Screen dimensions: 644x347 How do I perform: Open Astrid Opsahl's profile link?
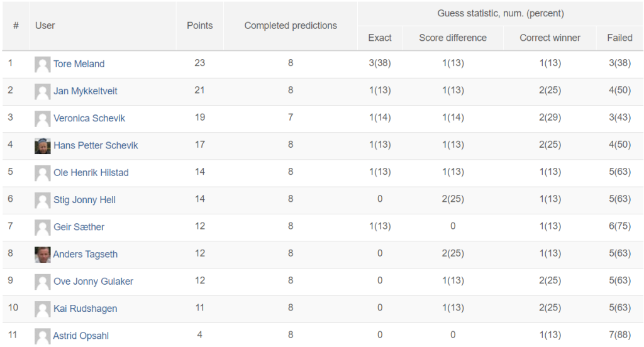[x=81, y=336]
